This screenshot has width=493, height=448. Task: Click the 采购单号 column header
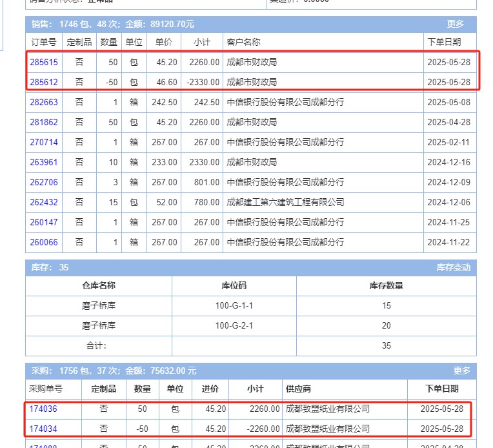click(46, 389)
